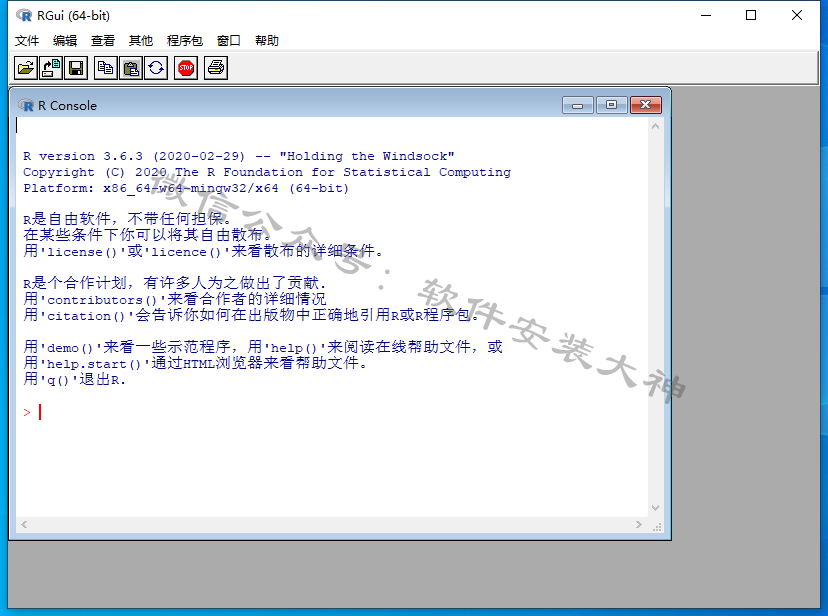Viewport: 828px width, 616px height.
Task: Open the 文件 menu
Action: click(27, 41)
